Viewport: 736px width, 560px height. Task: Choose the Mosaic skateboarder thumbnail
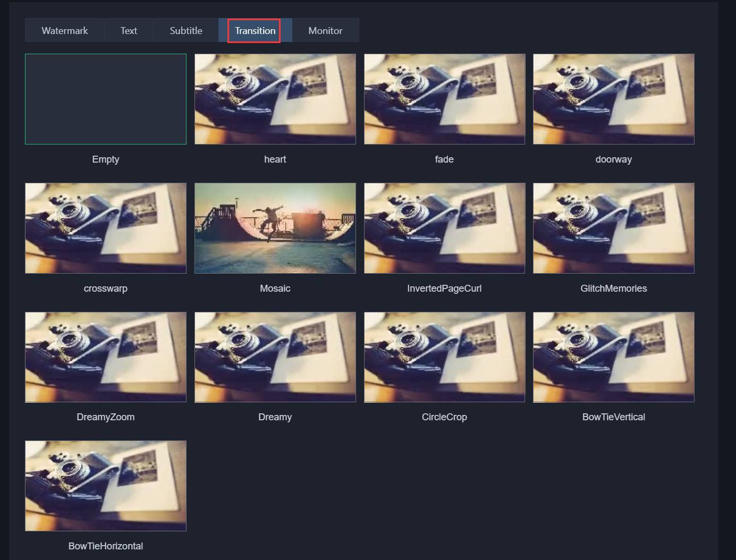click(275, 228)
